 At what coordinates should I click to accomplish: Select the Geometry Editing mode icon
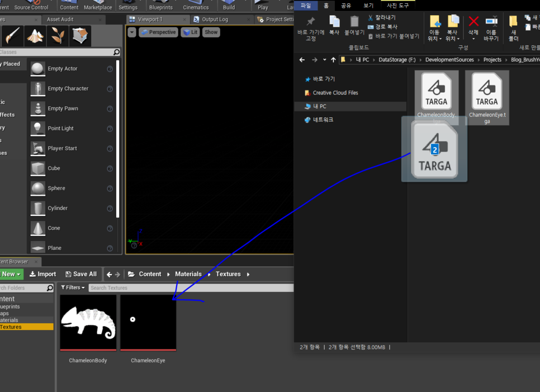(80, 36)
